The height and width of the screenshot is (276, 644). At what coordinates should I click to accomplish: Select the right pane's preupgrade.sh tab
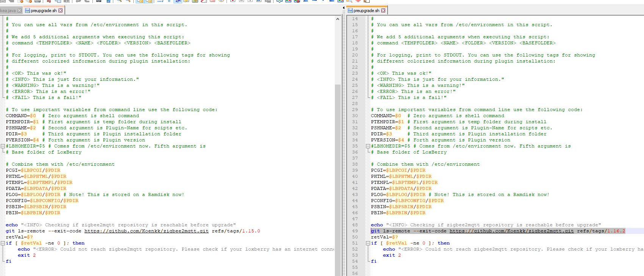[x=366, y=11]
